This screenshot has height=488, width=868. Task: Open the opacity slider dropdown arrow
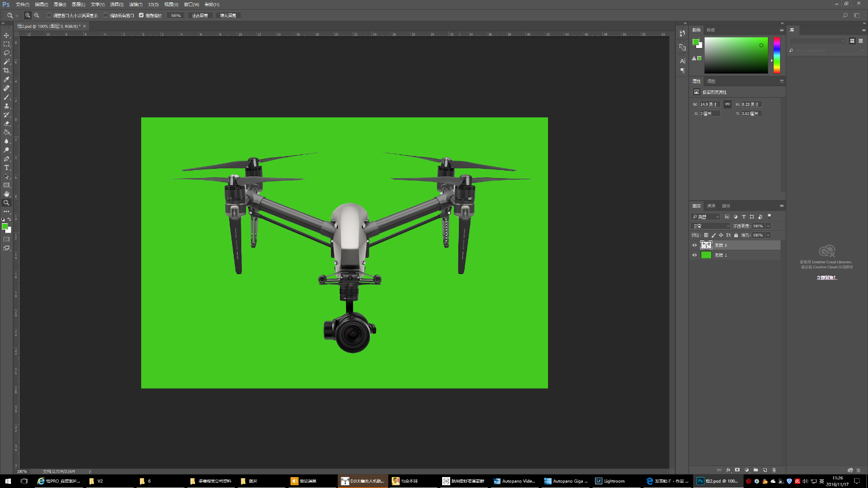[x=768, y=226]
